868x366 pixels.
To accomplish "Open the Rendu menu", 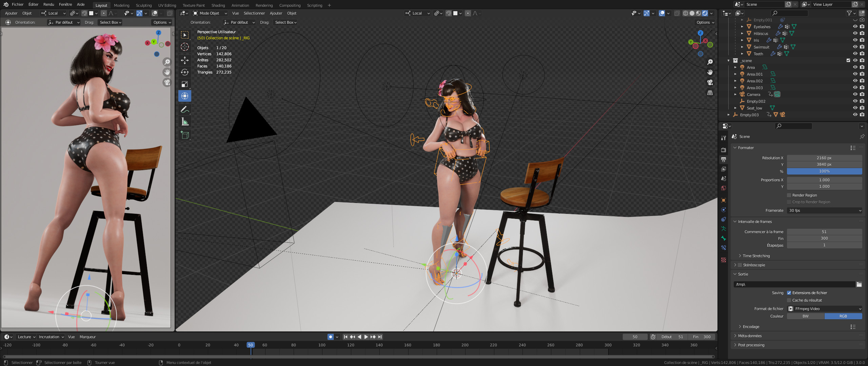I will [48, 4].
